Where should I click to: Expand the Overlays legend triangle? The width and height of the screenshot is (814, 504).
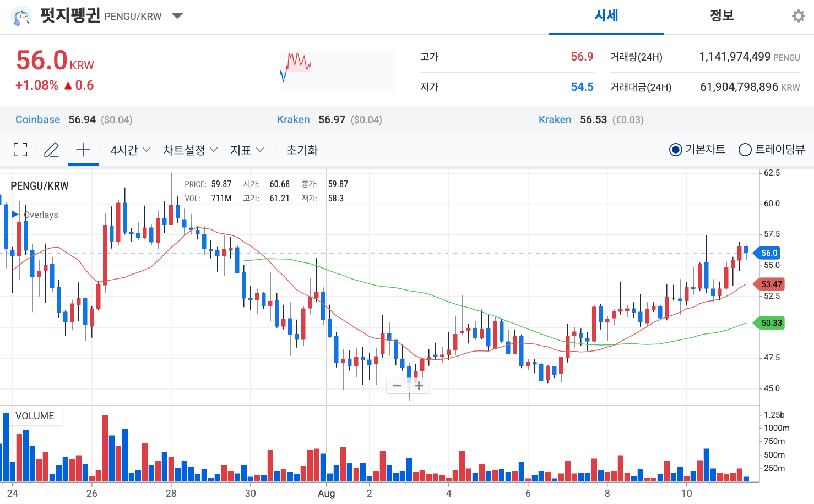[15, 215]
